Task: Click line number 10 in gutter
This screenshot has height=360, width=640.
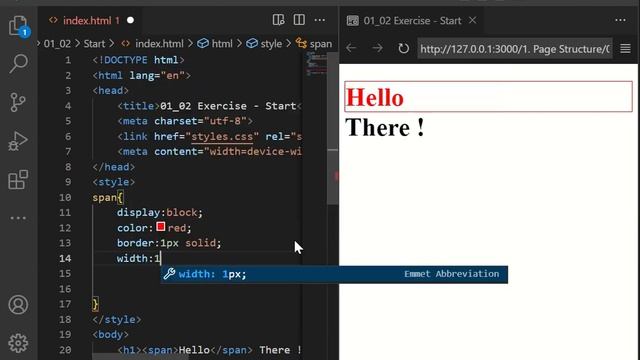Action: pyautogui.click(x=65, y=198)
